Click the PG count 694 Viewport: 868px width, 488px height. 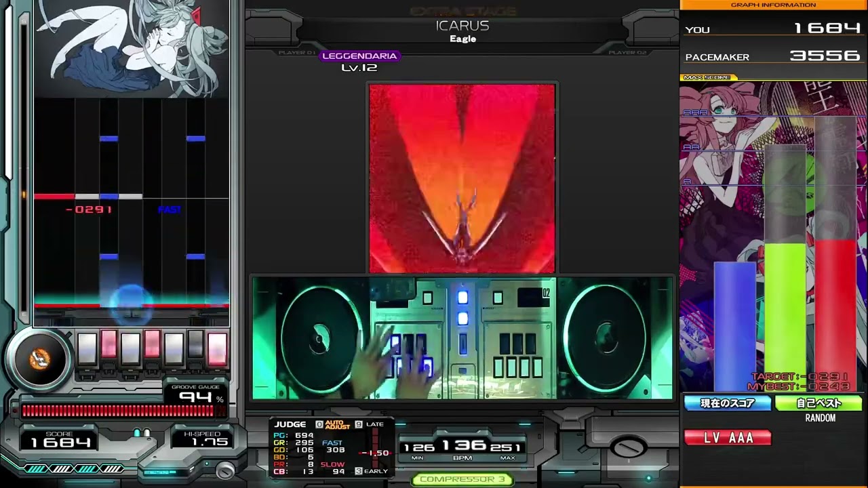coord(304,435)
